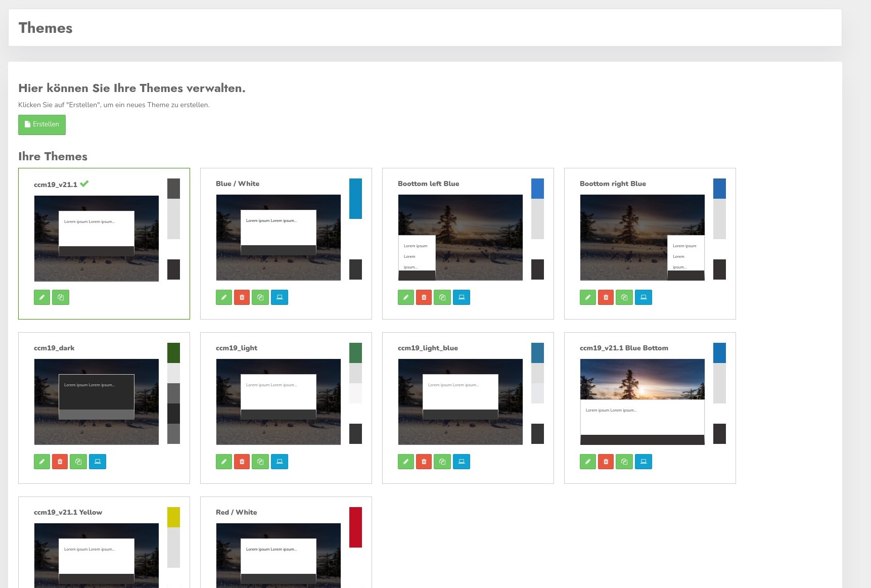The image size is (871, 588).
Task: Delete the Blue / White theme
Action: [x=242, y=297]
